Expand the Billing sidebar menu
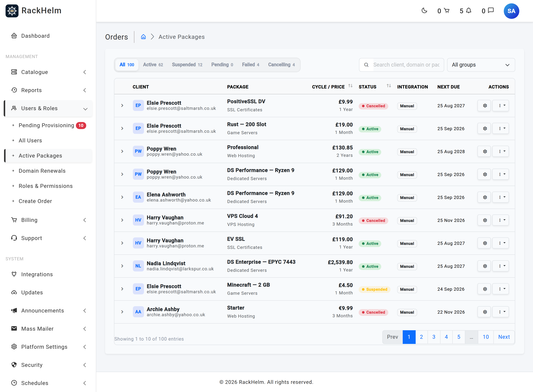 (x=48, y=220)
